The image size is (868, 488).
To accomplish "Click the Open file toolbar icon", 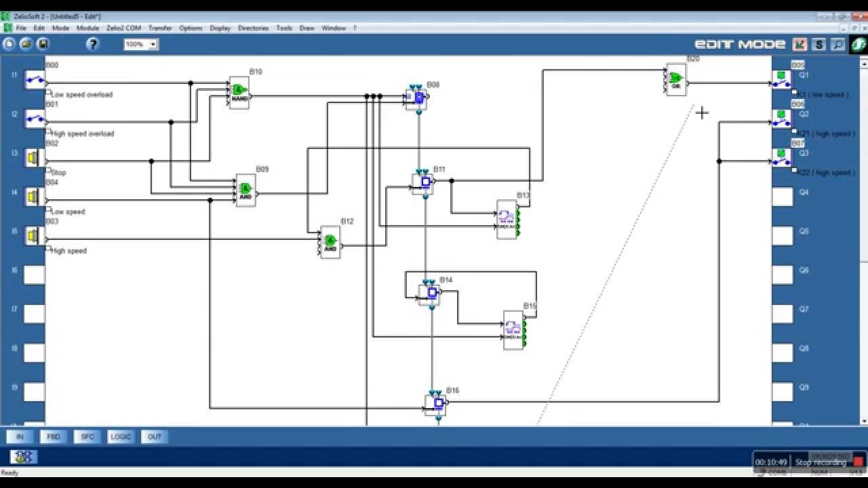I will coord(26,44).
